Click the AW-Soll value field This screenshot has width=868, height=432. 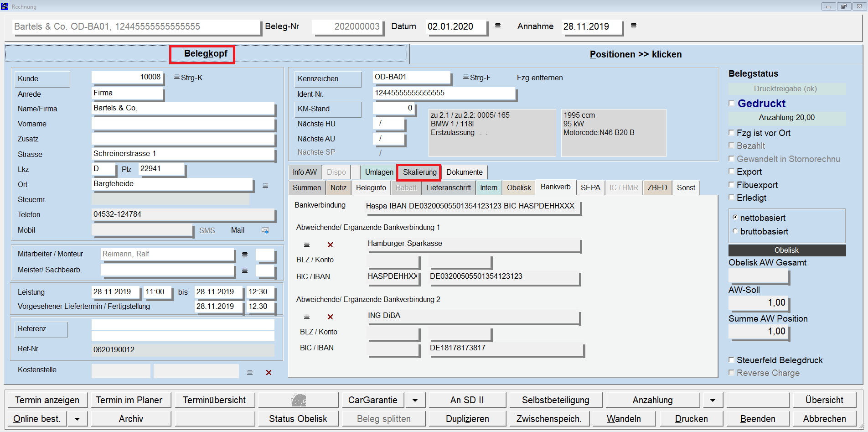[758, 303]
